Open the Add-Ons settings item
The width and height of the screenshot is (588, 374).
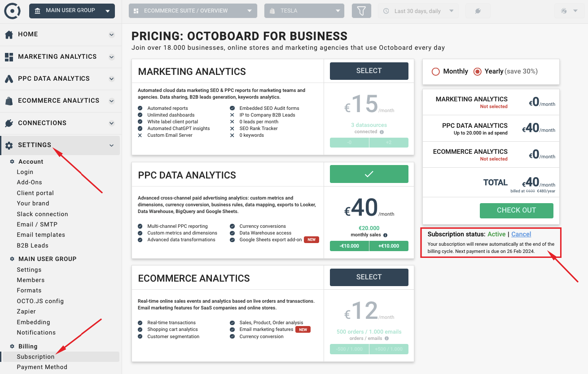[x=30, y=182]
